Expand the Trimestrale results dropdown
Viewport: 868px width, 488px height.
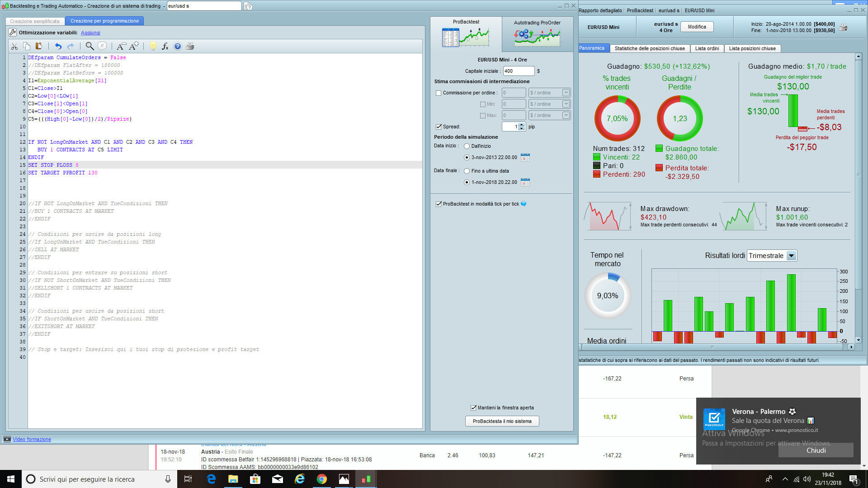[791, 256]
